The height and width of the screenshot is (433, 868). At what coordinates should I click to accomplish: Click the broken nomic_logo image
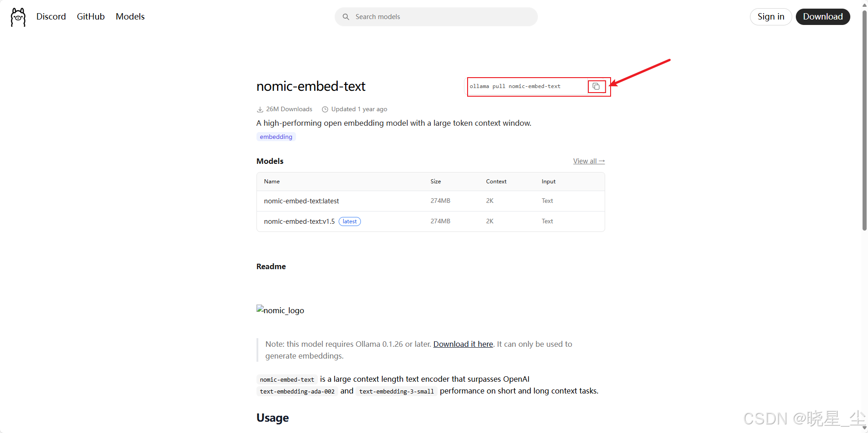280,310
